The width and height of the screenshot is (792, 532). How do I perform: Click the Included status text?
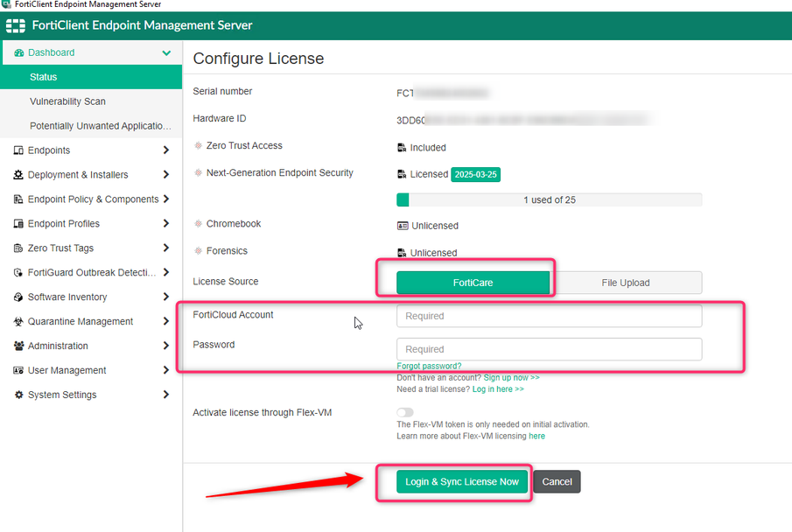pos(428,148)
